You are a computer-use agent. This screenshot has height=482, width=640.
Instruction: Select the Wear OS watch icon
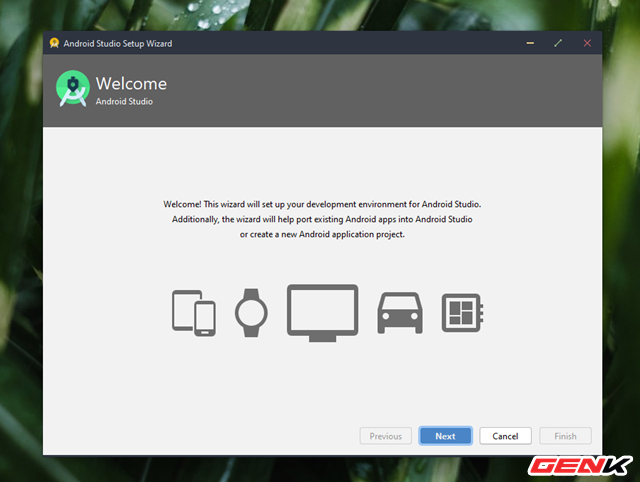[x=252, y=312]
